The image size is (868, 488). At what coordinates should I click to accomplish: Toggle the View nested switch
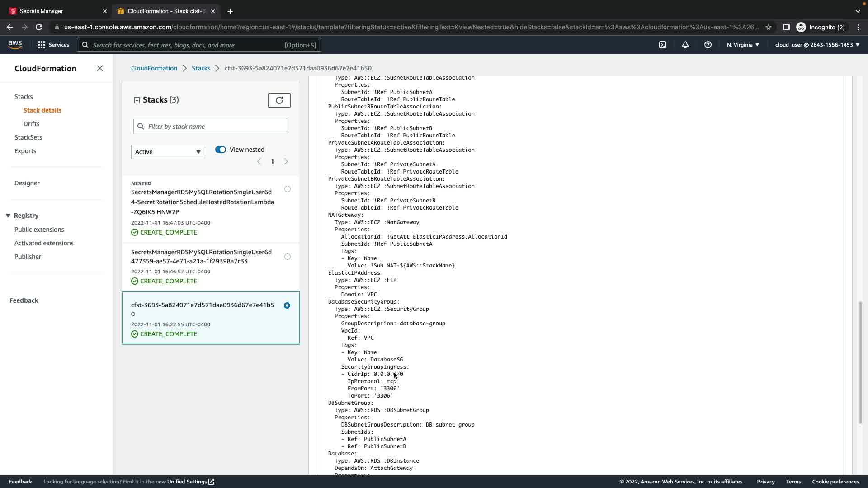tap(221, 150)
